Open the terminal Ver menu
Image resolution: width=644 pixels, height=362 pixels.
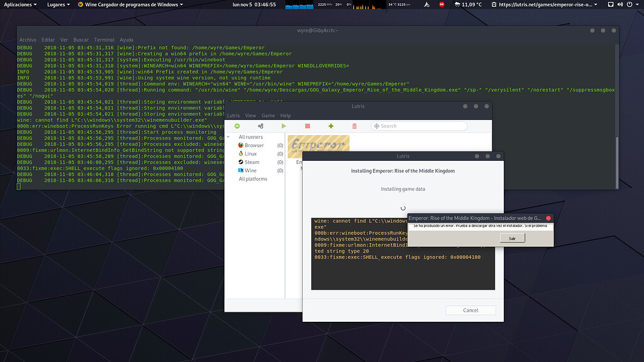tap(64, 40)
